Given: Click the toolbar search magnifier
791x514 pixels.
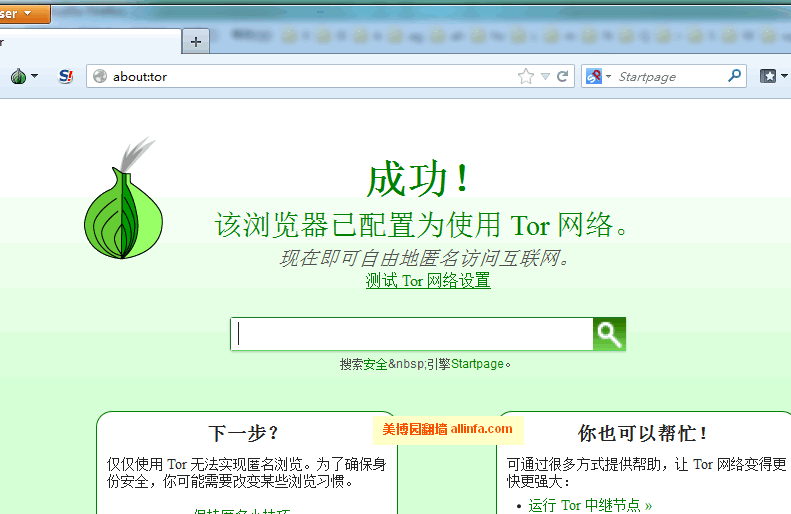Looking at the screenshot, I should (x=735, y=76).
